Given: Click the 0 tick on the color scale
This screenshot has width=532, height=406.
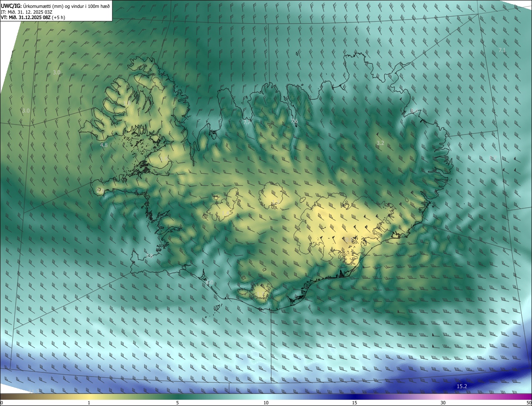Looking at the screenshot, I should [x=2, y=403].
